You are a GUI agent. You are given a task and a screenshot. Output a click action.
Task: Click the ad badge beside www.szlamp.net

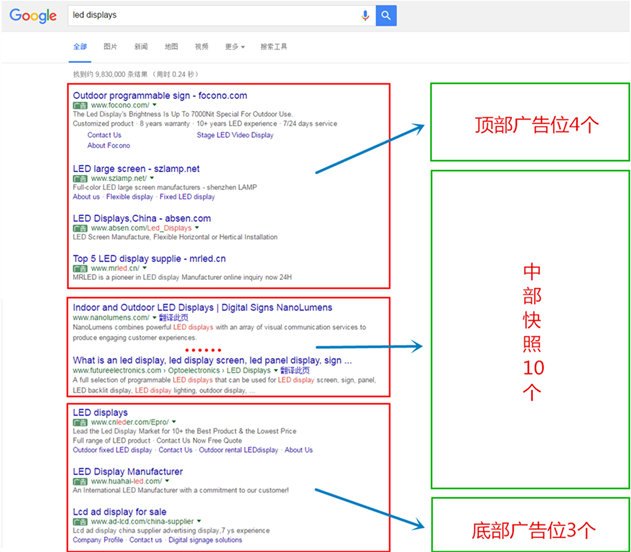[x=80, y=178]
